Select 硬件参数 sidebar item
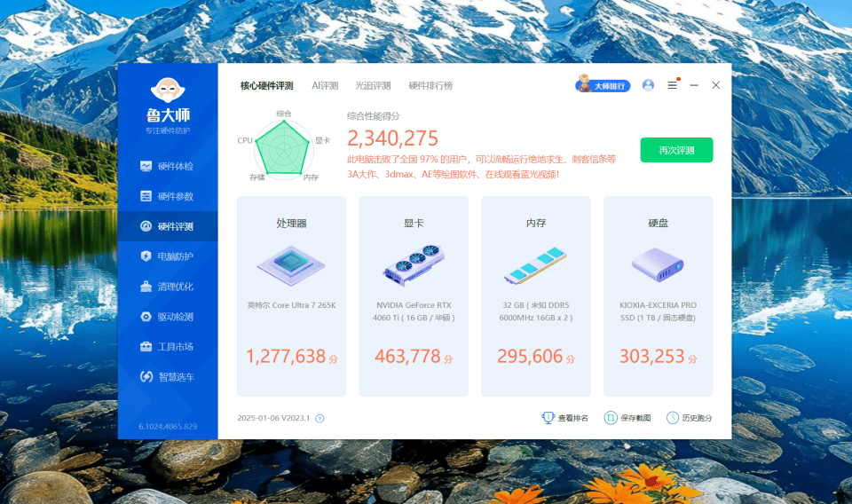 [167, 196]
